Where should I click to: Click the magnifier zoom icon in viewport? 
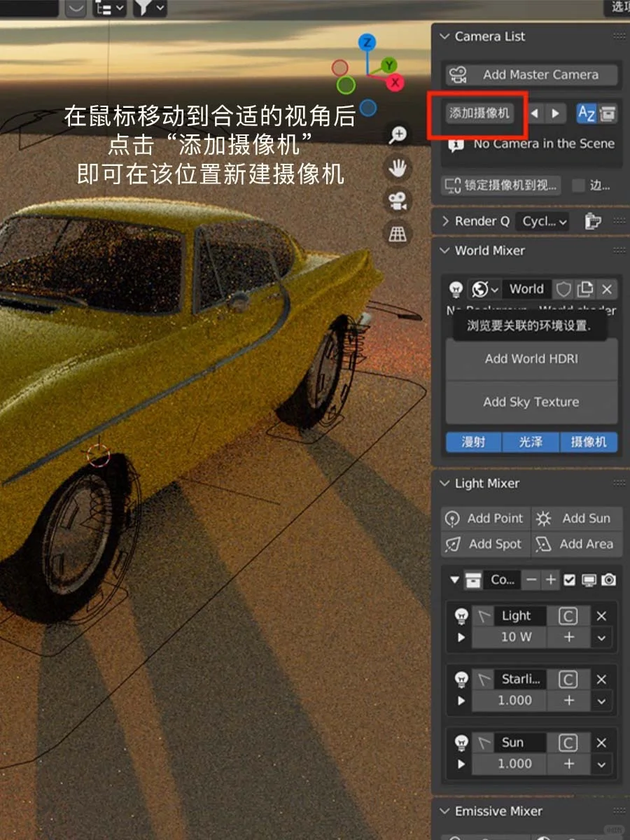tap(398, 134)
